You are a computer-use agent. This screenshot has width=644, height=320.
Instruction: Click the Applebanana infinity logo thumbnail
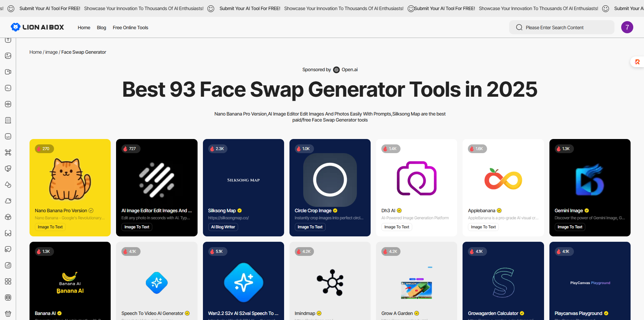click(x=503, y=179)
